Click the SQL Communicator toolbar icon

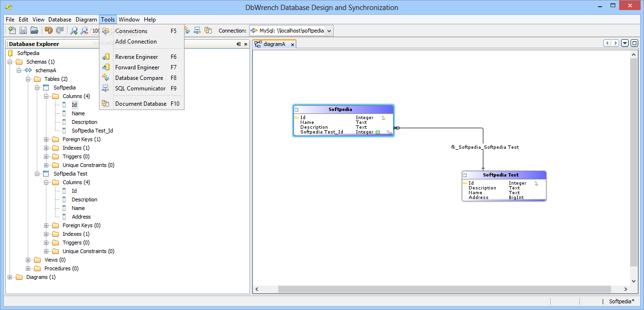(197, 30)
